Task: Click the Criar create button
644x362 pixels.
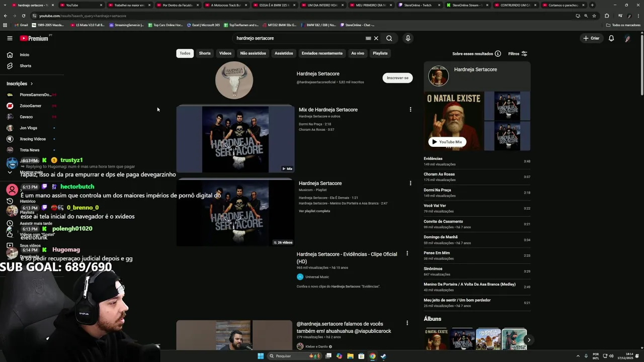Action: click(591, 38)
